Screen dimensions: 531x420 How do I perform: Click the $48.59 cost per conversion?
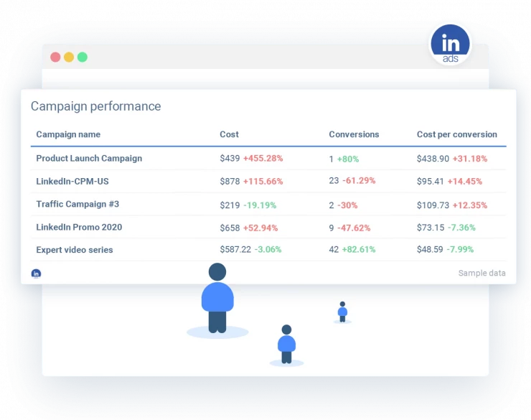point(430,250)
